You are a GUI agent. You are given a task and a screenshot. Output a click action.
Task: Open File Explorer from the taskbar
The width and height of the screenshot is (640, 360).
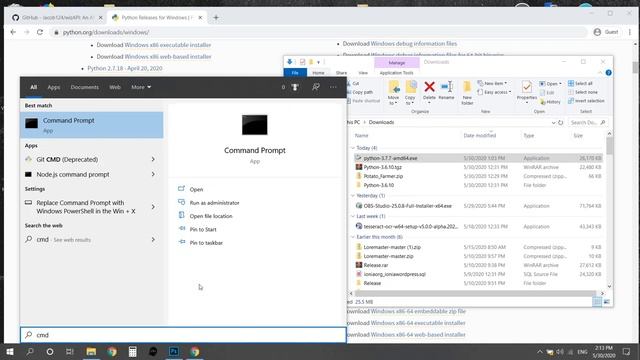point(91,351)
